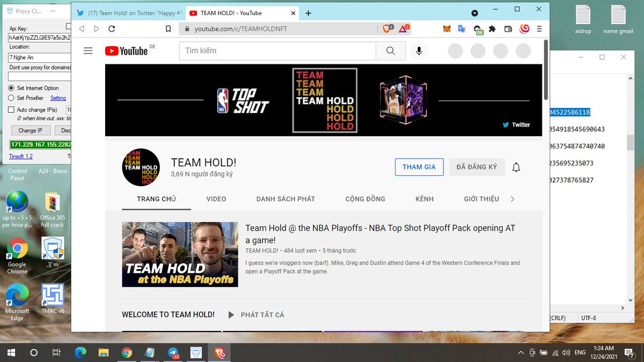644x362 pixels.
Task: Click the ĐÃ ĐĂNG KÝ subscribed button
Action: point(477,167)
